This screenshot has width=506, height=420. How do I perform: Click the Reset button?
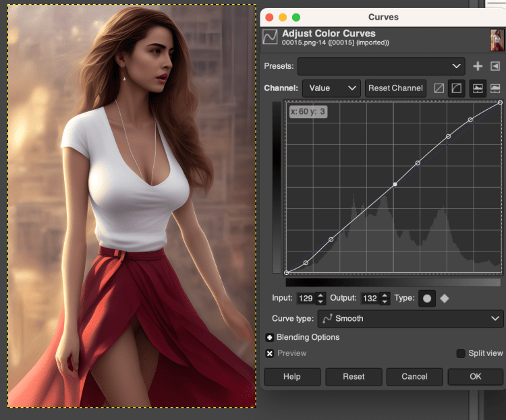(354, 376)
